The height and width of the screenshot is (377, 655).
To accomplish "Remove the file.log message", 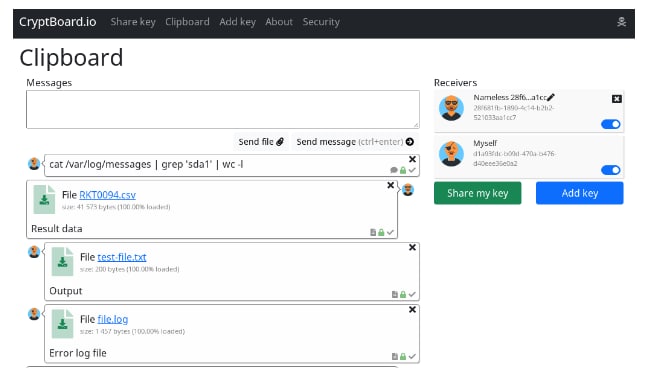I will (x=412, y=310).
